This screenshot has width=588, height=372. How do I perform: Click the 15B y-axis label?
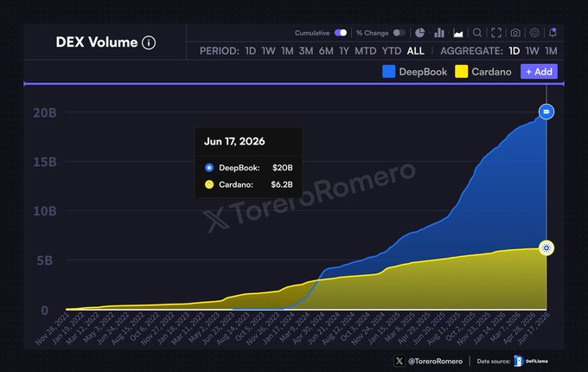[45, 162]
